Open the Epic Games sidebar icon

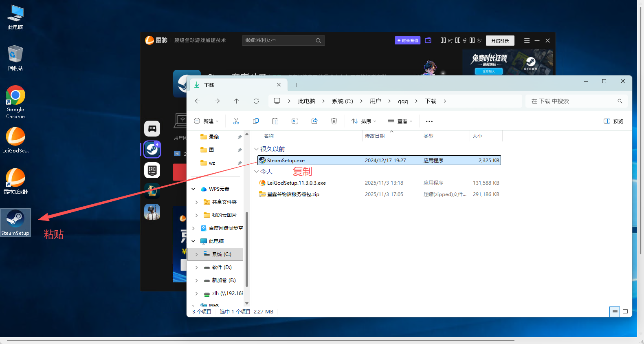[152, 170]
